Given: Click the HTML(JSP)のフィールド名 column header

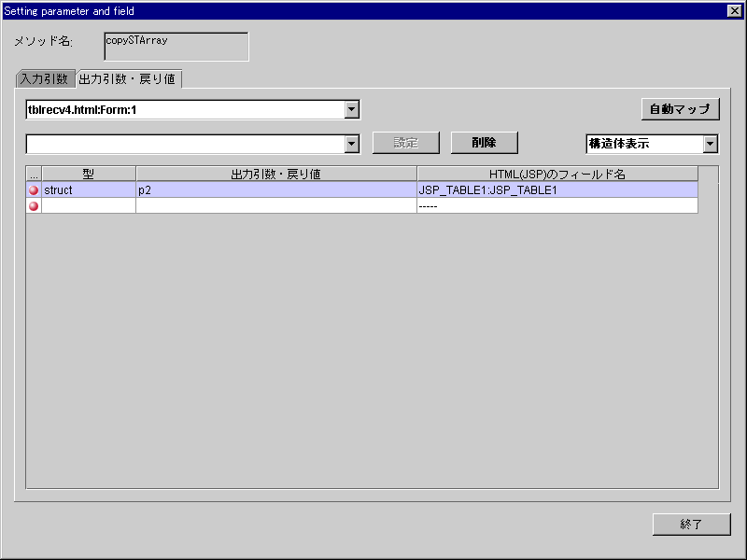Looking at the screenshot, I should click(557, 174).
